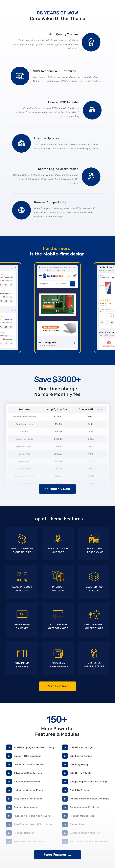Expand the Categories dropdown in search bar
Viewport: 115px width, 868px height.
(49, 284)
